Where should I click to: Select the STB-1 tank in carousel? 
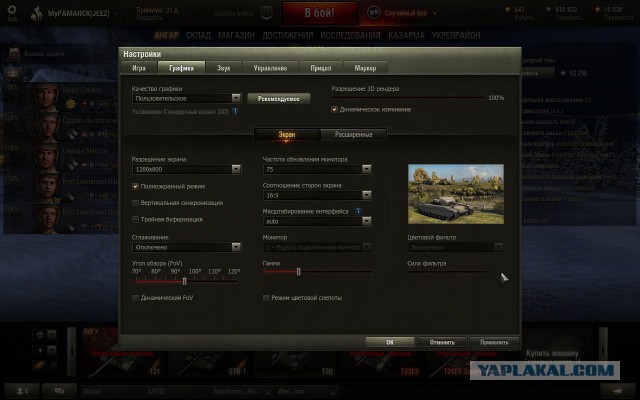208,363
